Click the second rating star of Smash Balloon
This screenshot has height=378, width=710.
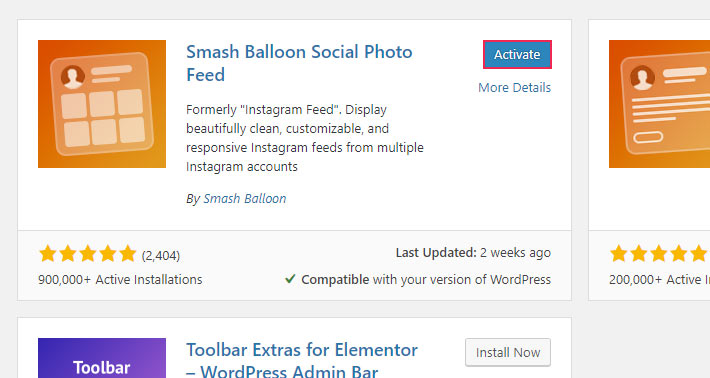(x=67, y=254)
